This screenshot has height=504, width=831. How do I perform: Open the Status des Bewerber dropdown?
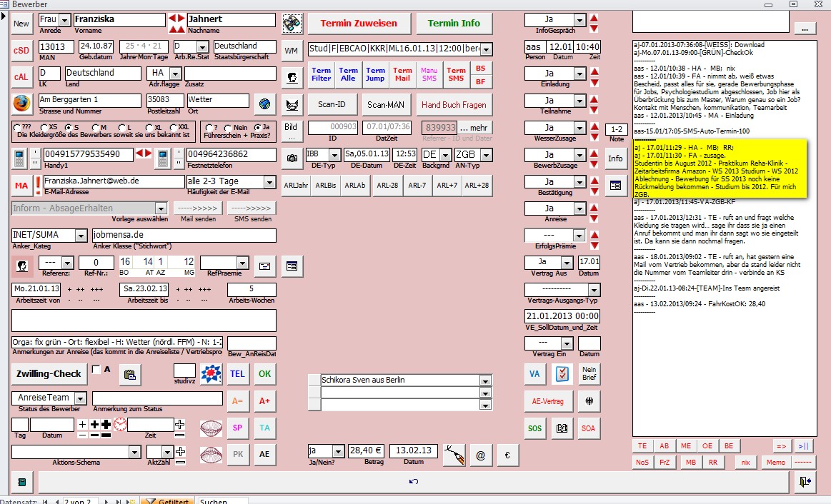[x=79, y=398]
